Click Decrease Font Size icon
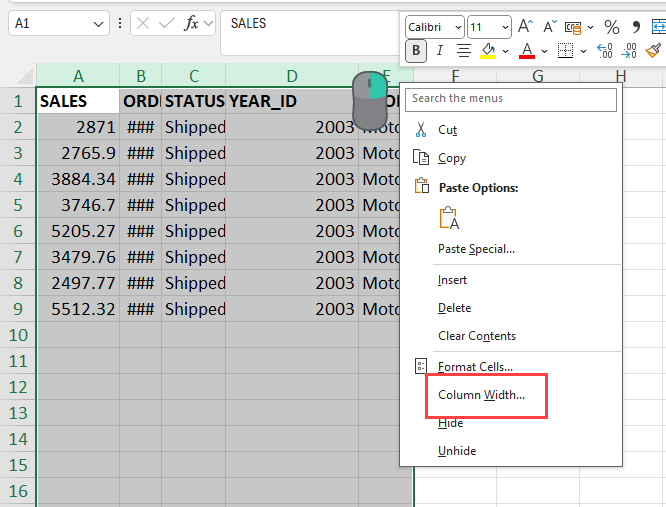The height and width of the screenshot is (507, 666). click(x=550, y=27)
